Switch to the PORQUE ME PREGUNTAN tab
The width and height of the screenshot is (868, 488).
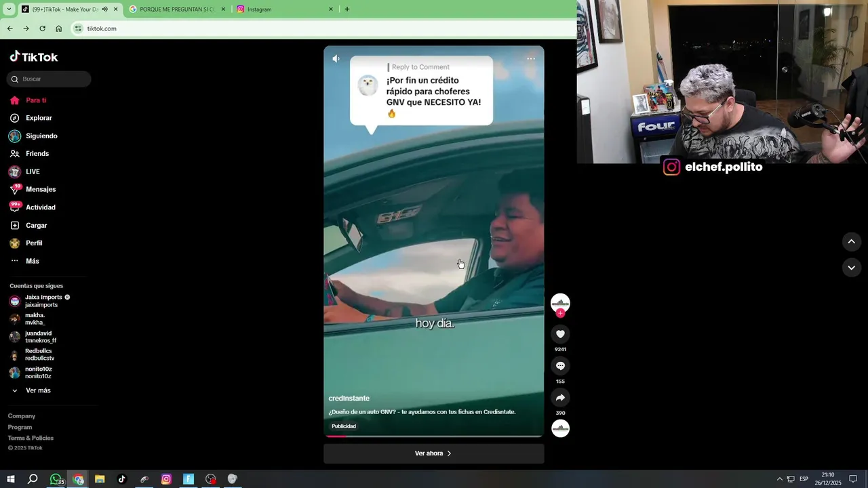point(178,9)
